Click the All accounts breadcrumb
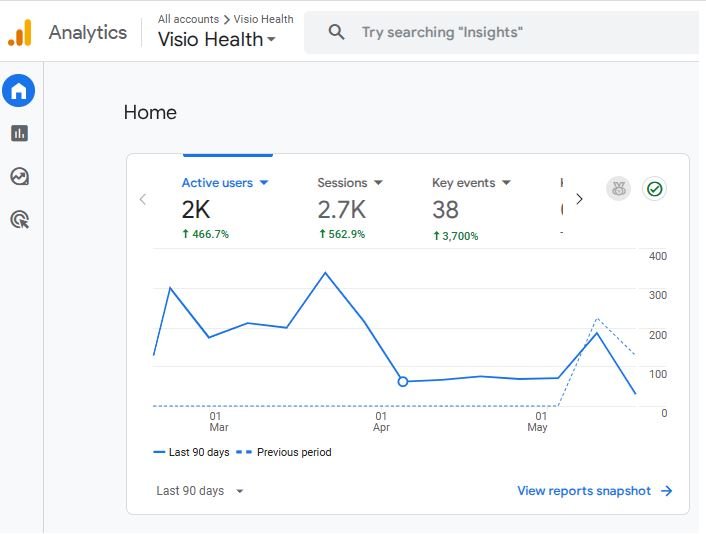Screen dimensions: 706x534 (188, 19)
